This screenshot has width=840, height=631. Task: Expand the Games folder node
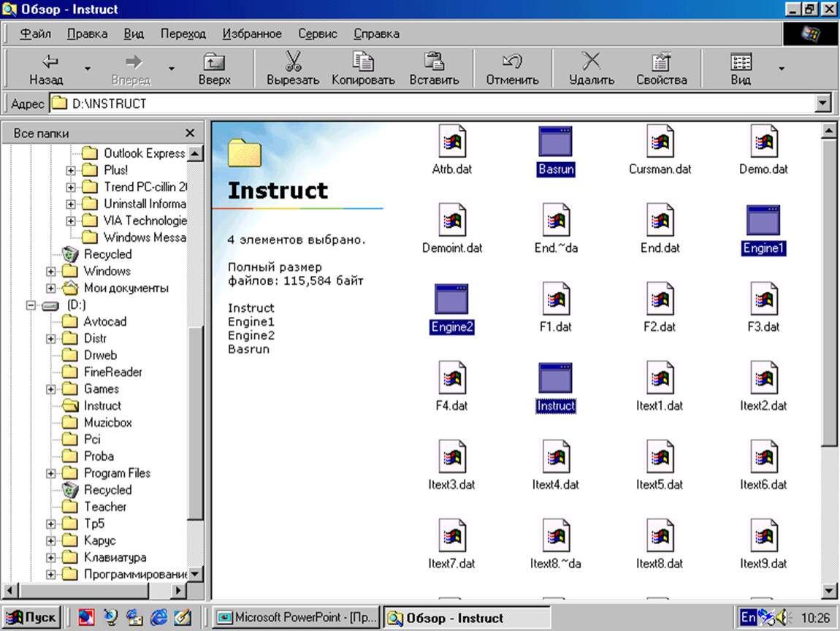(x=51, y=389)
